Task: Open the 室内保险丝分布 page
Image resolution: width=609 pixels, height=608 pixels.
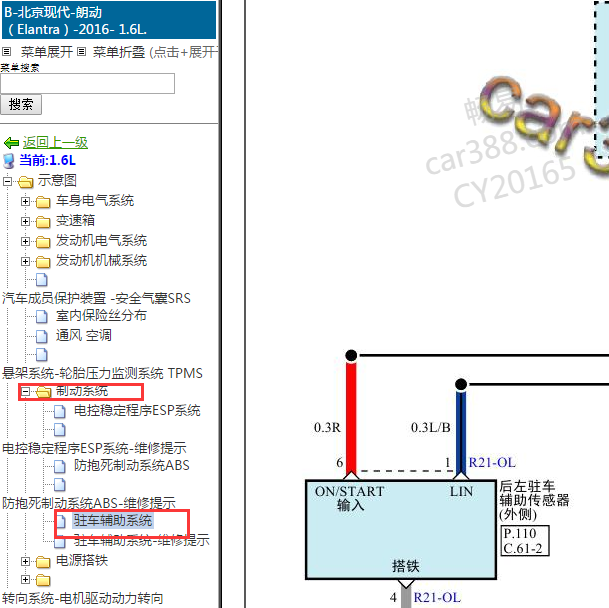Action: [101, 315]
